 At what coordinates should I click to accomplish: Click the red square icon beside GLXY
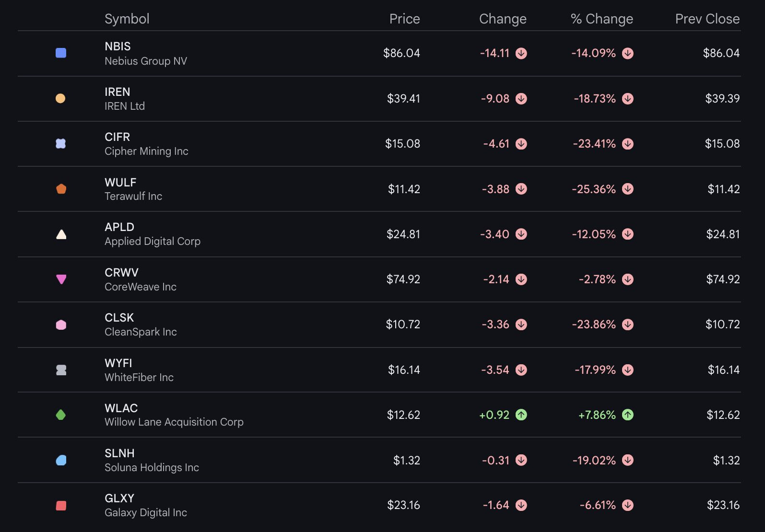61,505
